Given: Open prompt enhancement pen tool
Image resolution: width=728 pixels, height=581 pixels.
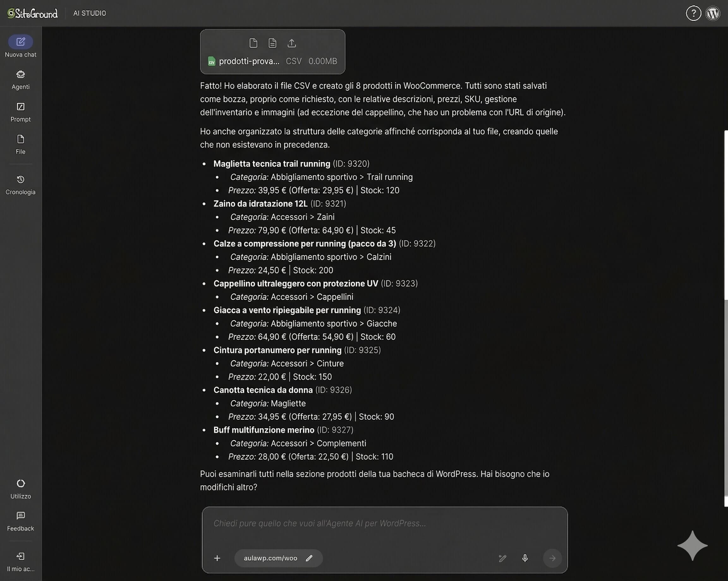Looking at the screenshot, I should click(502, 558).
